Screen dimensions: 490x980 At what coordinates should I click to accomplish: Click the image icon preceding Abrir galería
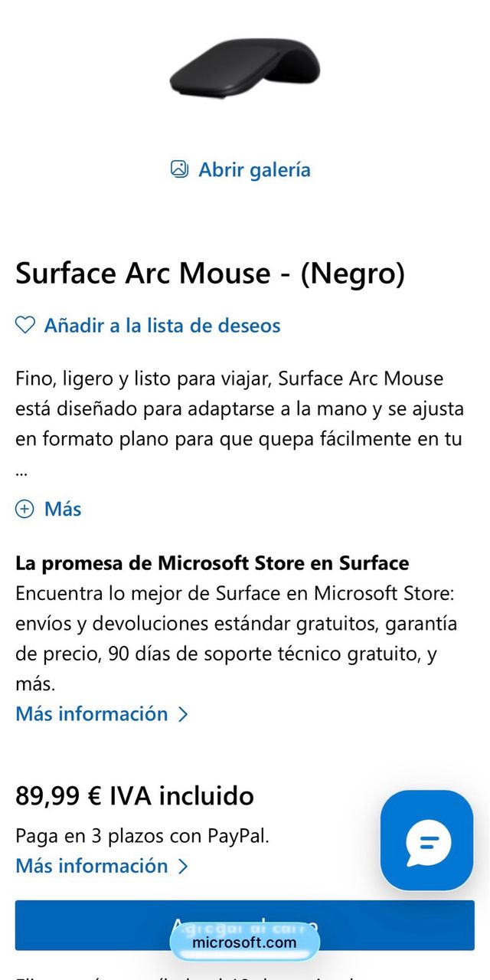coord(181,169)
